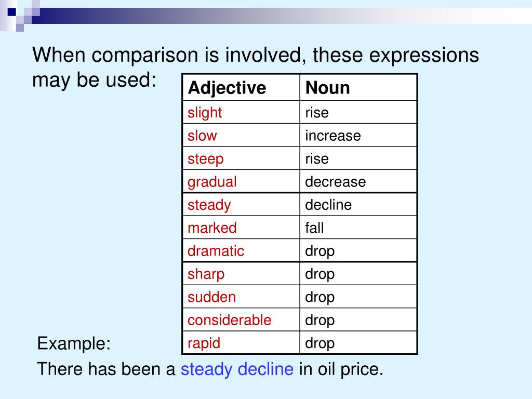Select the 'dramatic' table cell
Image resolution: width=532 pixels, height=399 pixels.
[241, 251]
